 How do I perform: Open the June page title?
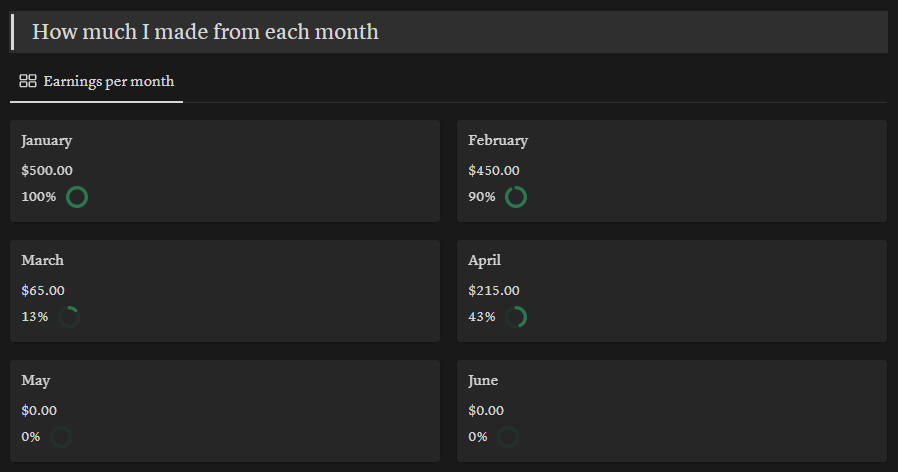tap(483, 381)
